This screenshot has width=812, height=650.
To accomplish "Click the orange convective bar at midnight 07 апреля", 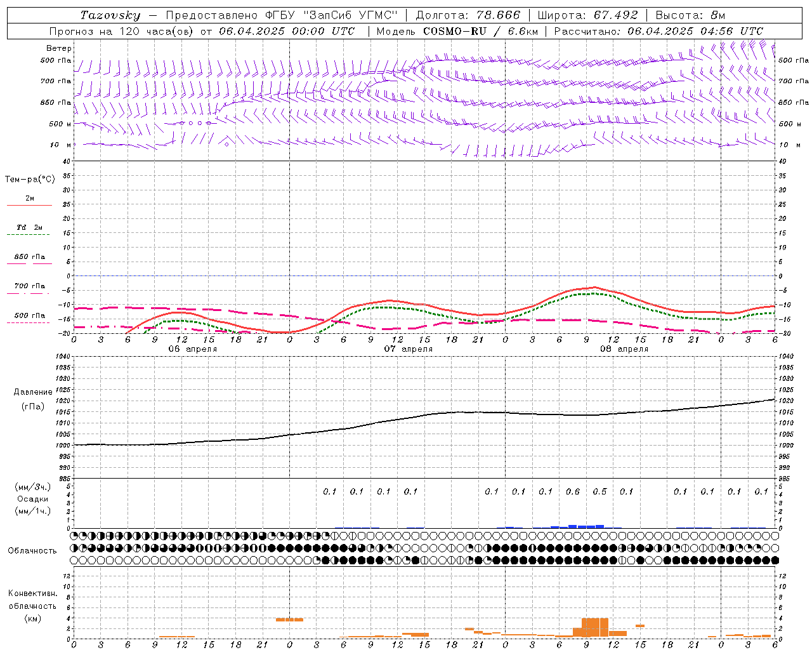I will point(289,620).
